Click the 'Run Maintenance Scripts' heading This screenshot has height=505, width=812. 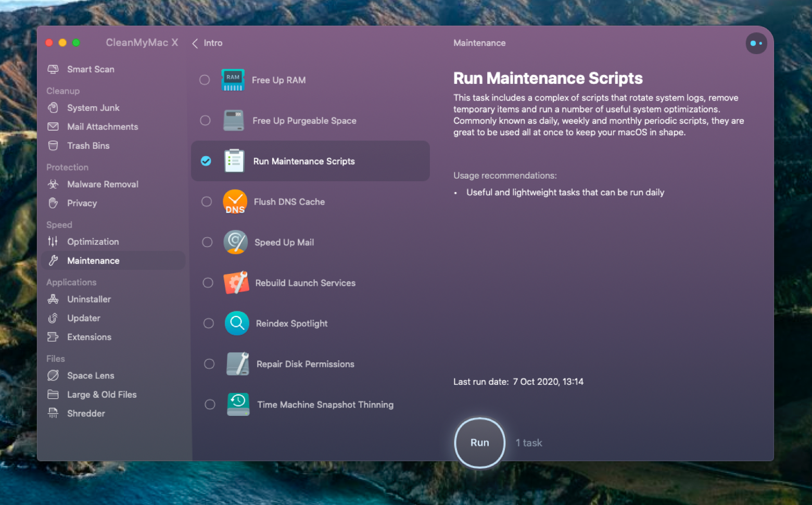point(548,79)
